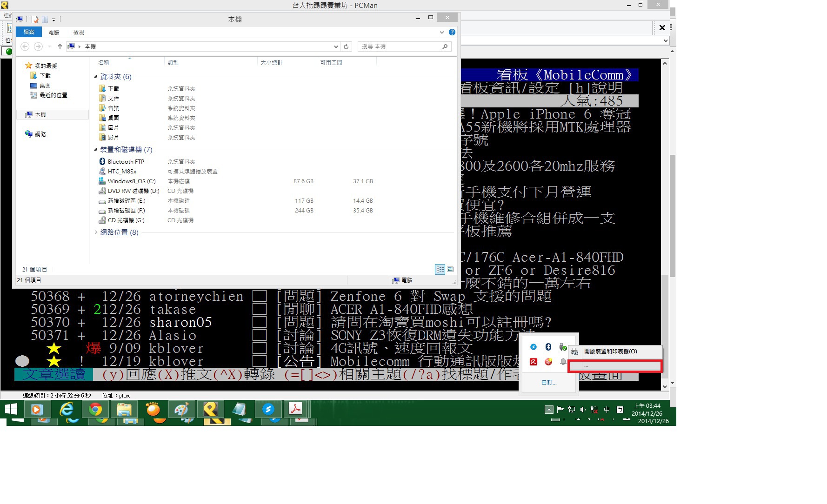The width and height of the screenshot is (827, 504).
Task: Click the Avira antivirus tray icon
Action: coord(534,362)
